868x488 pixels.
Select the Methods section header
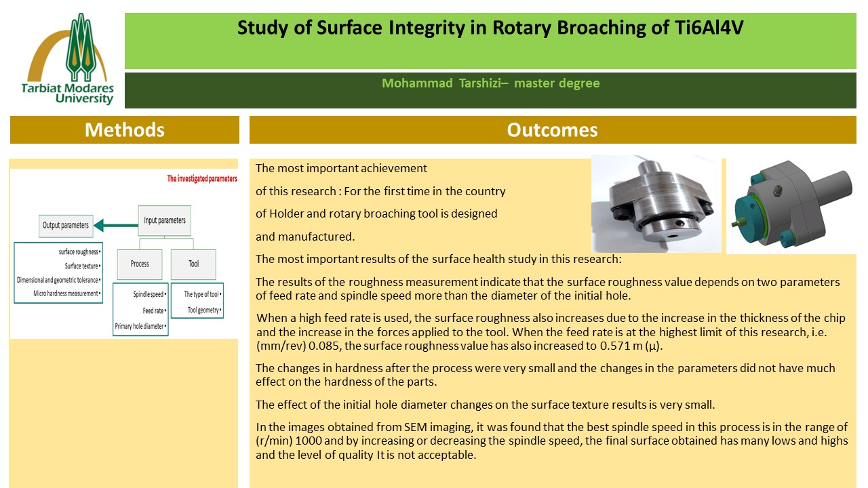125,129
